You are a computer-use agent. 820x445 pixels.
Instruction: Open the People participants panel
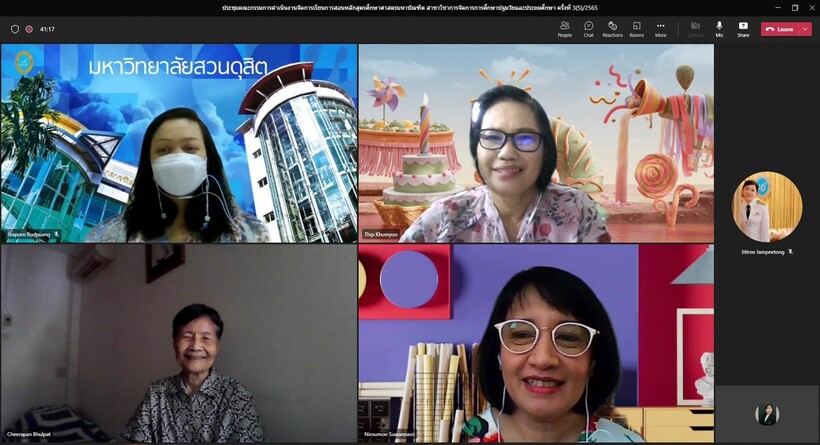pos(564,29)
